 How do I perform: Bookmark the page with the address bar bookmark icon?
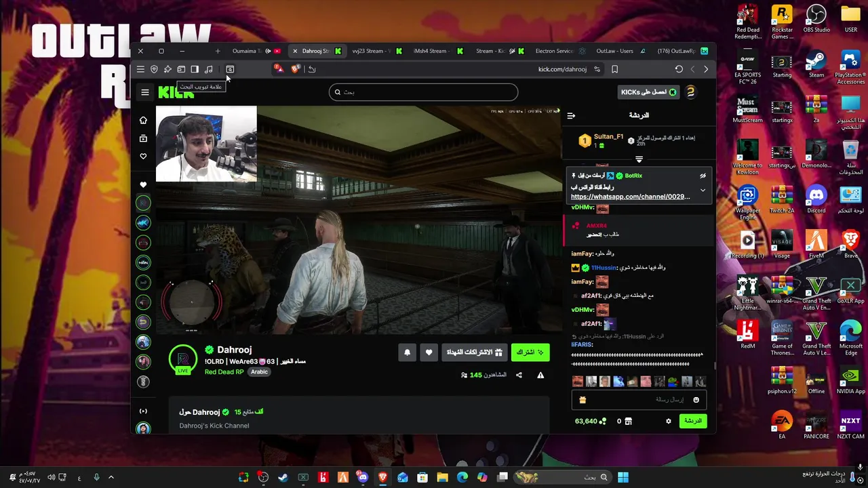point(614,69)
